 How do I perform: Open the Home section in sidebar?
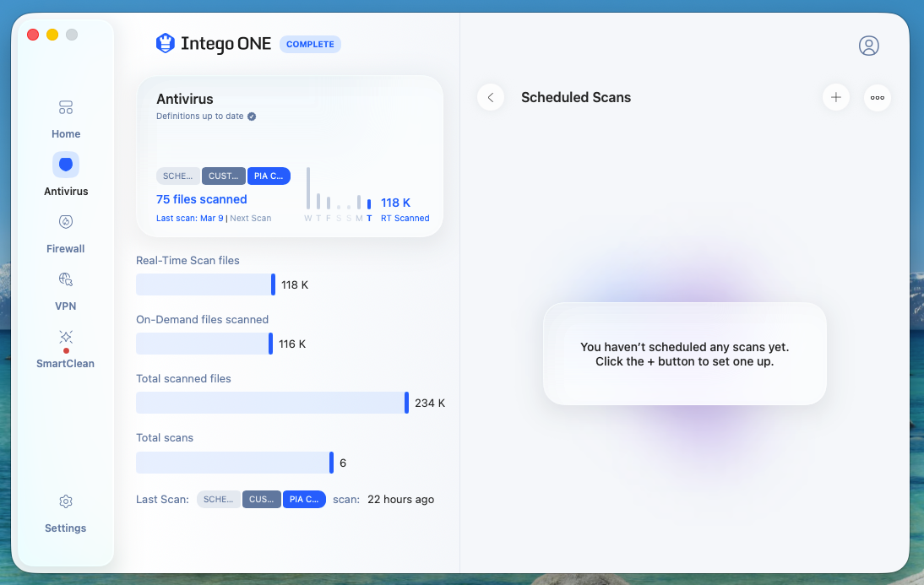click(65, 120)
